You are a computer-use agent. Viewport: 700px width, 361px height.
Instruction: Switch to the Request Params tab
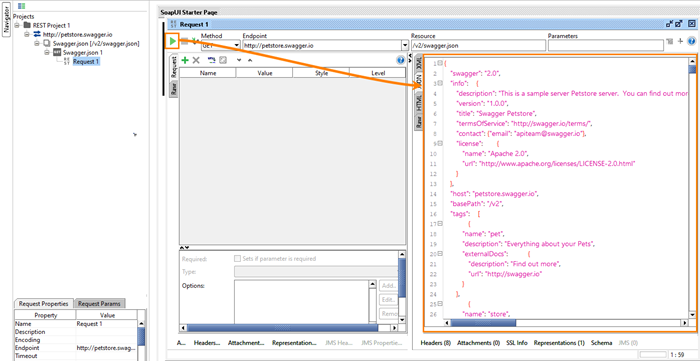click(100, 303)
